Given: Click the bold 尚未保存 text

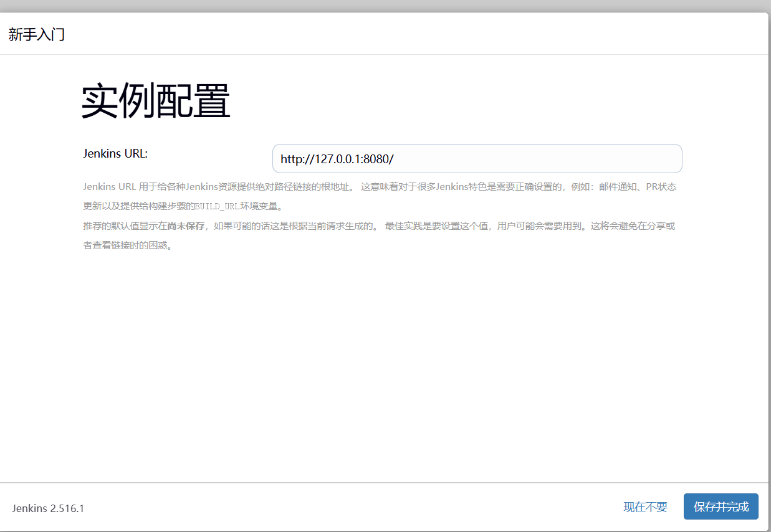Looking at the screenshot, I should (x=186, y=226).
